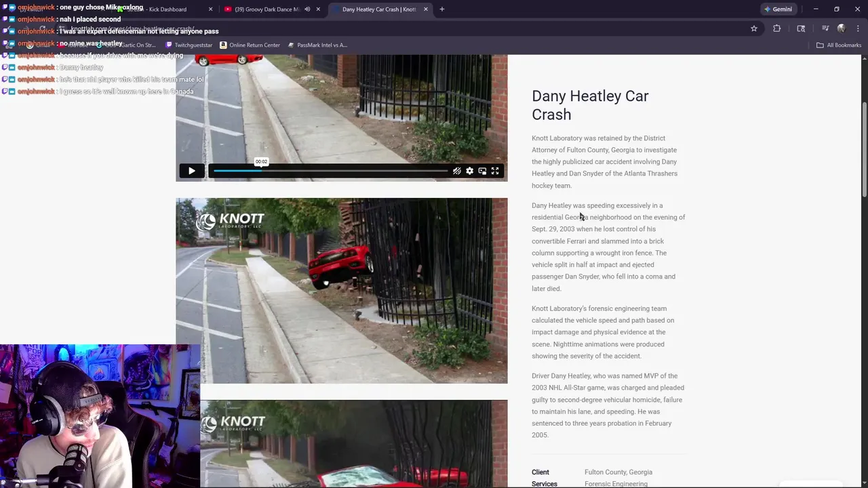Screen dimensions: 868x488
Task: Open a new browser tab
Action: [x=441, y=9]
